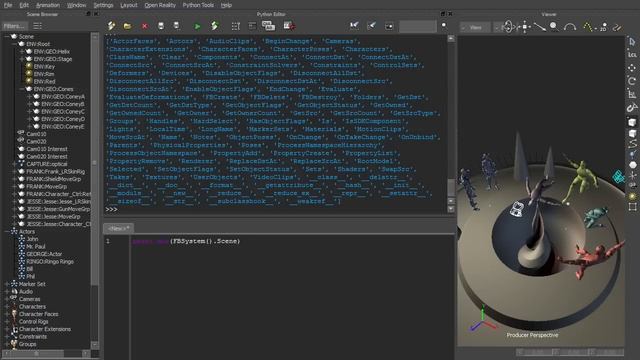The height and width of the screenshot is (360, 640).
Task: Expand the Characters group
Action: [x=7, y=307]
